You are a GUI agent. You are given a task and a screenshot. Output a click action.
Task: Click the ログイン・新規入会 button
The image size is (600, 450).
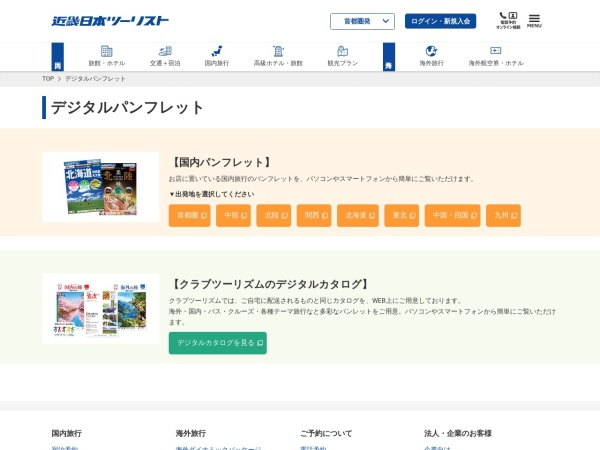coord(440,21)
